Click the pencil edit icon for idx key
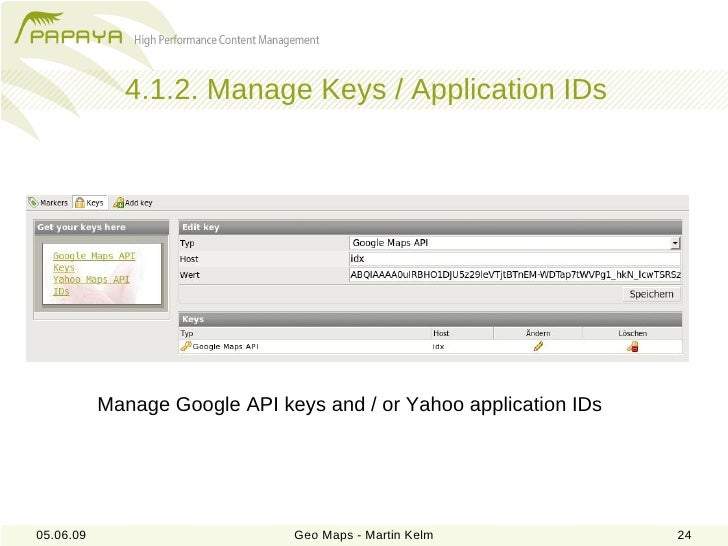Viewport: 728px width, 546px height. (539, 346)
